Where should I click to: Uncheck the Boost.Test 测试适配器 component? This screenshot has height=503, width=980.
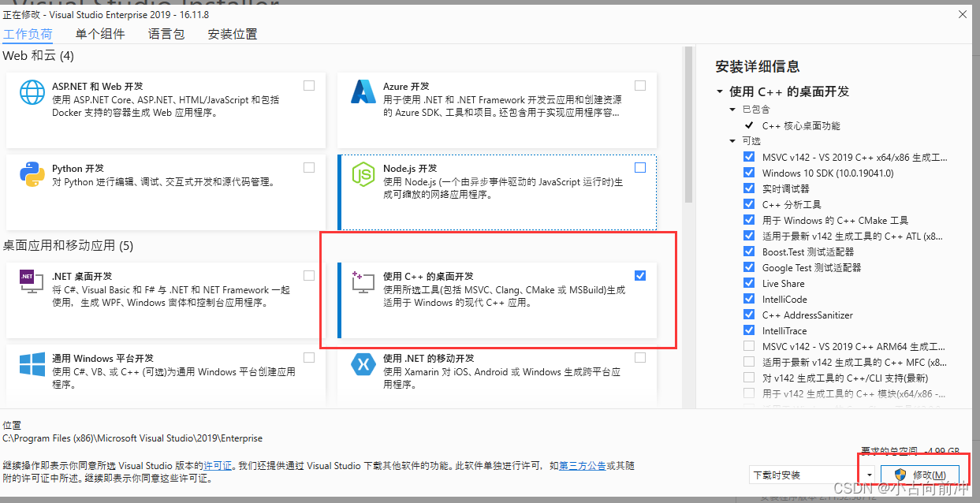pos(748,251)
